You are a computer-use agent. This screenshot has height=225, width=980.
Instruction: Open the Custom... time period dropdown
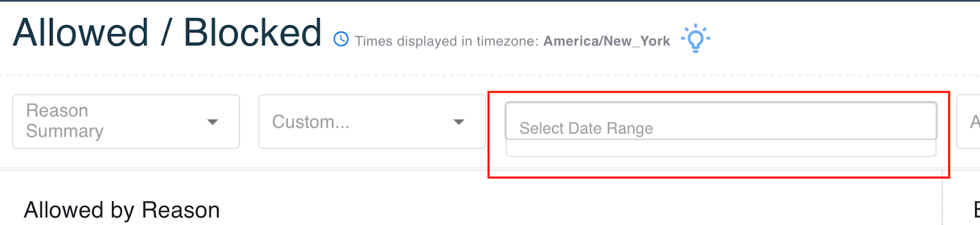[372, 121]
